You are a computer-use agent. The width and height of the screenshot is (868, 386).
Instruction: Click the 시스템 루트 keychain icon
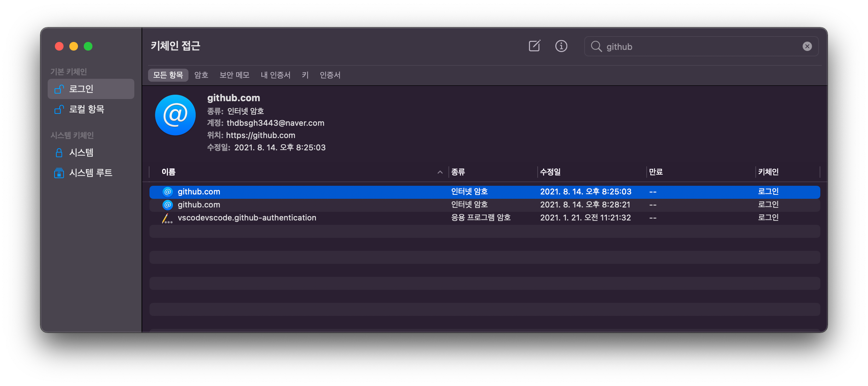pos(59,173)
